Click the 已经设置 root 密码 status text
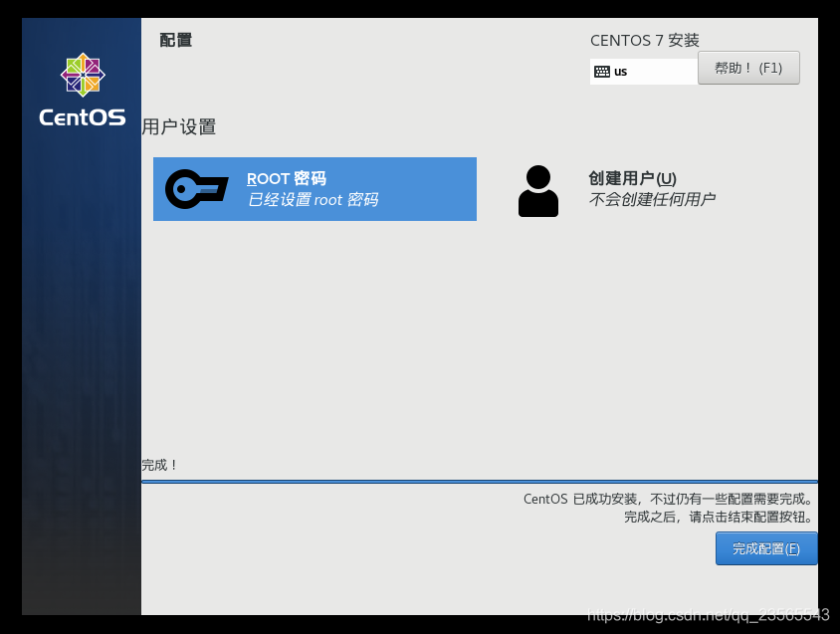 313,200
